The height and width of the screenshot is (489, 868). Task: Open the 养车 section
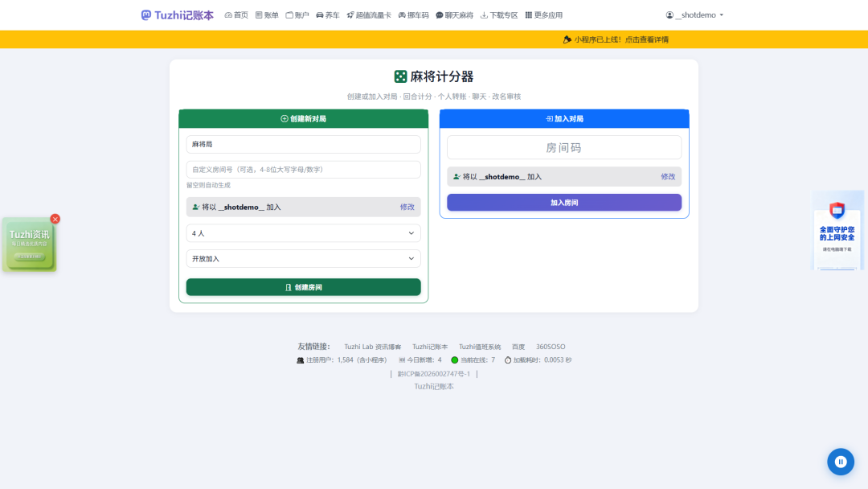click(x=328, y=15)
